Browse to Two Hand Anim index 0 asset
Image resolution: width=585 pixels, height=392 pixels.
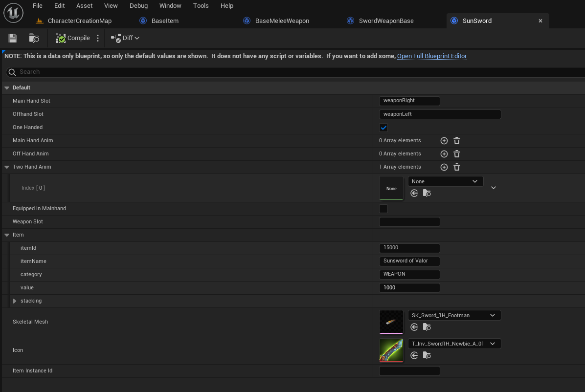tap(427, 193)
